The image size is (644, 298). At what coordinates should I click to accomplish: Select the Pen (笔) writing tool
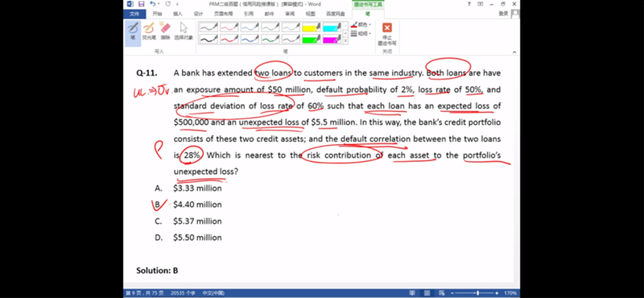(133, 31)
